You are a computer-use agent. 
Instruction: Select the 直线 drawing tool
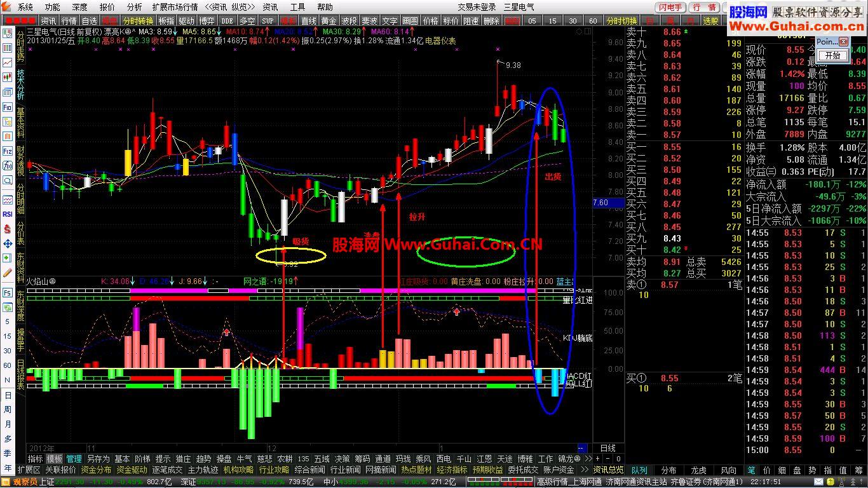pyautogui.click(x=308, y=20)
